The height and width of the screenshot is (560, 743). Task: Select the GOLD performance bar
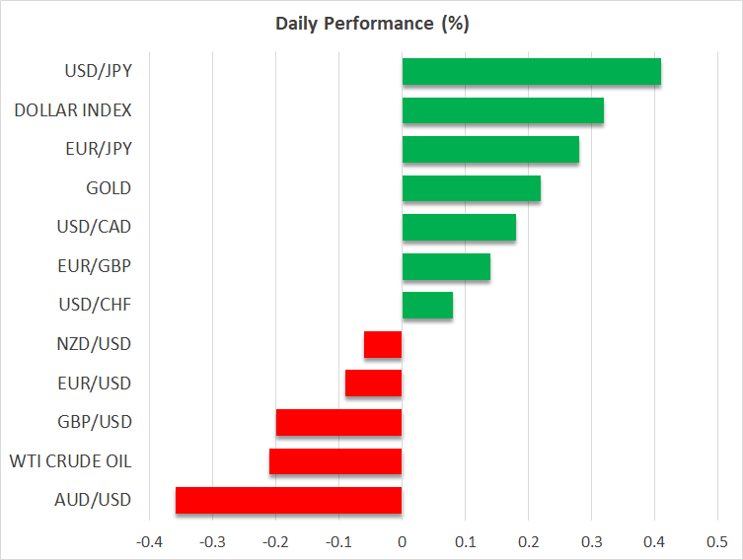pos(471,188)
